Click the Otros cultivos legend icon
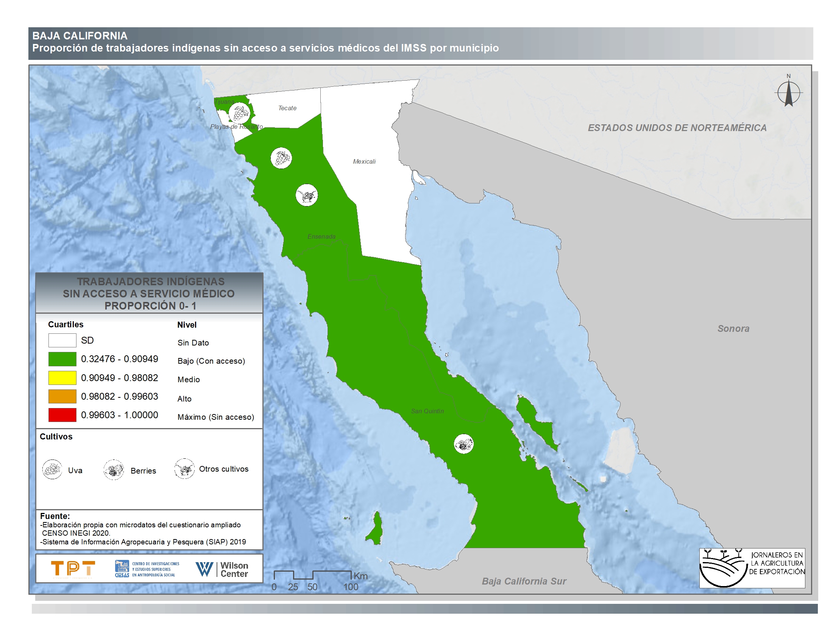This screenshot has height=644, width=833. click(x=185, y=469)
